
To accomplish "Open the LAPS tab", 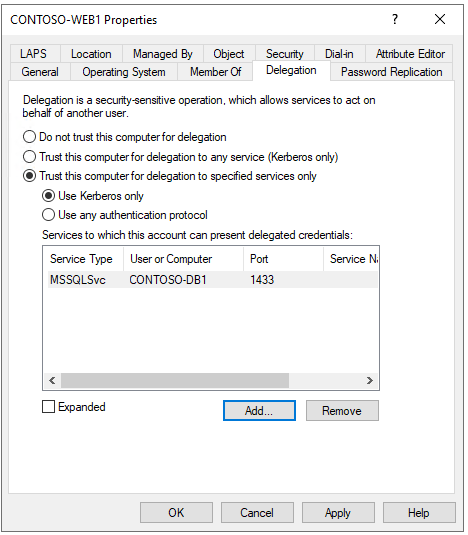I will pos(33,54).
